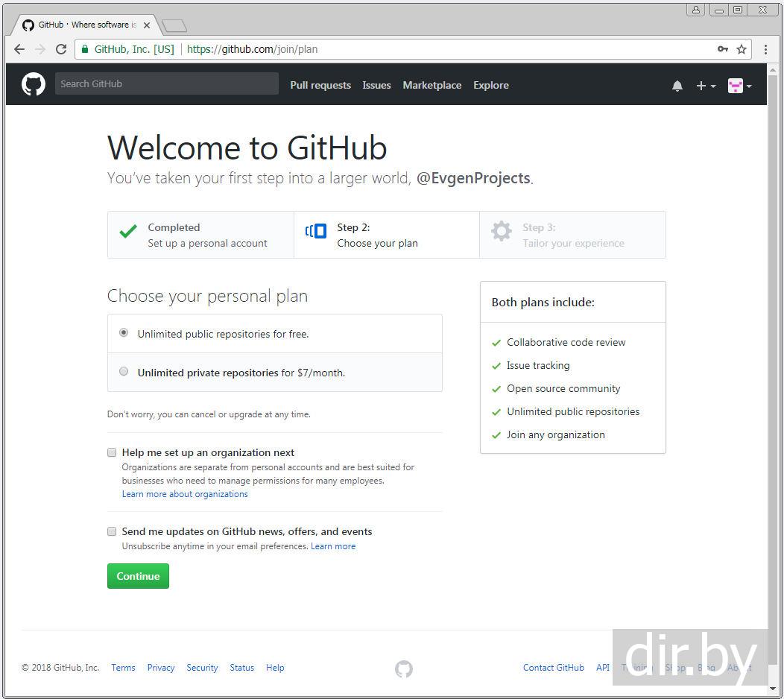
Task: Open the Help footer link
Action: tap(275, 668)
